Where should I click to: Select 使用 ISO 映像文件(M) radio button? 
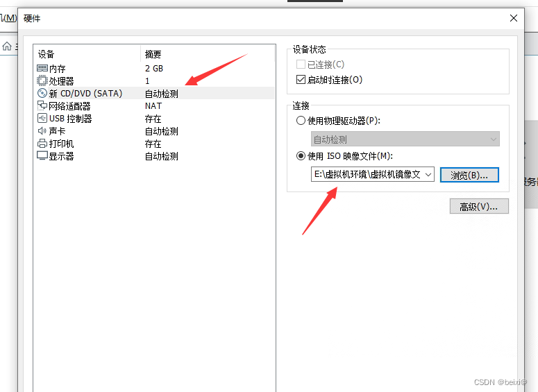pos(301,156)
